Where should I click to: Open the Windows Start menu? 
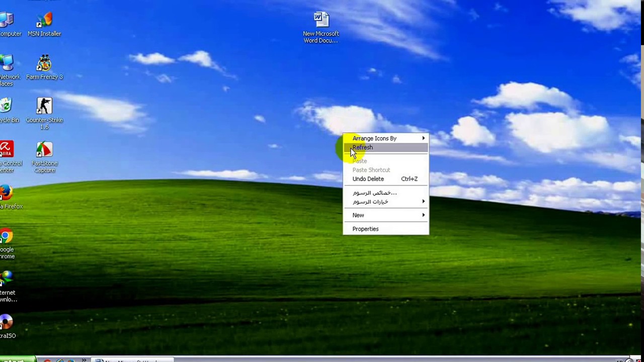tap(18, 359)
